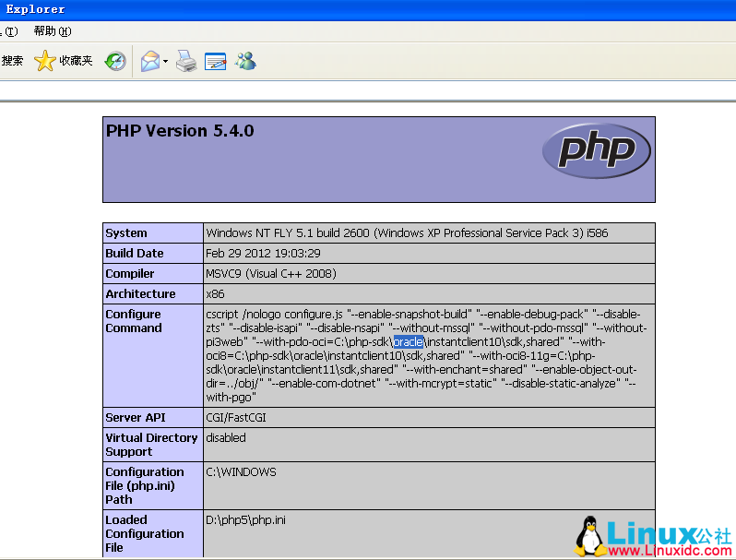
Task: Click the Compiler row label
Action: 130,274
